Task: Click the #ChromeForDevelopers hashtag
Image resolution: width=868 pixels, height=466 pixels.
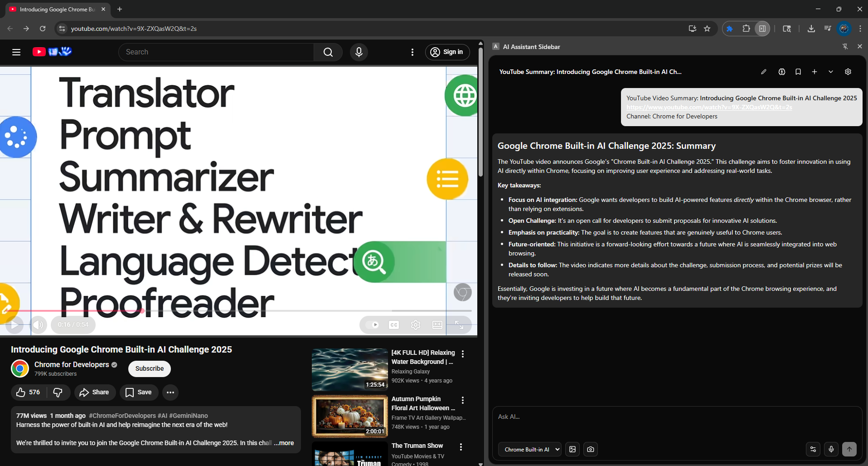Action: (122, 416)
